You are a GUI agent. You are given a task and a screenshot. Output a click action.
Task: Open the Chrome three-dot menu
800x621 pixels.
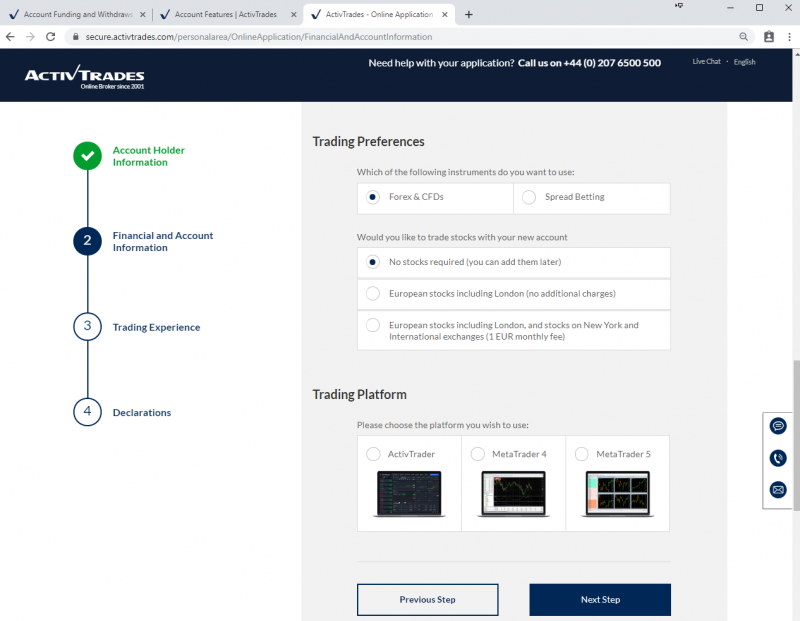coord(789,37)
